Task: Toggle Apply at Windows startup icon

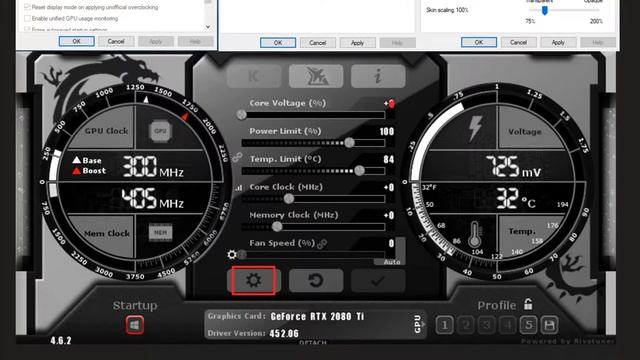Action: pos(135,325)
